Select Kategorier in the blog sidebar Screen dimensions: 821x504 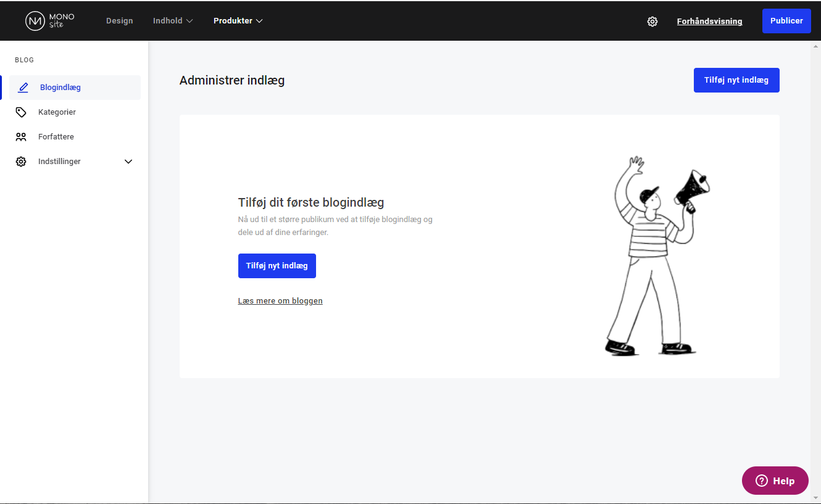(x=57, y=112)
